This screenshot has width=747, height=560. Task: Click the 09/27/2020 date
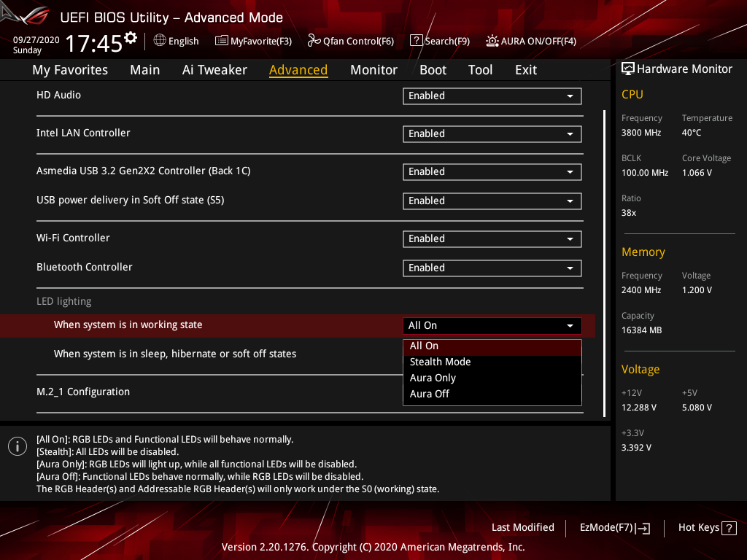(36, 40)
